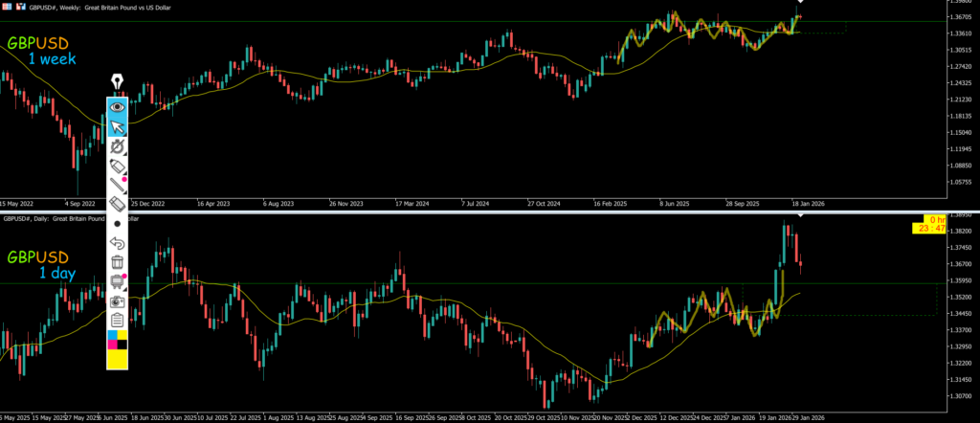The width and height of the screenshot is (980, 423).
Task: Toggle the crossed-out pen disable-drawing icon
Action: click(x=118, y=146)
